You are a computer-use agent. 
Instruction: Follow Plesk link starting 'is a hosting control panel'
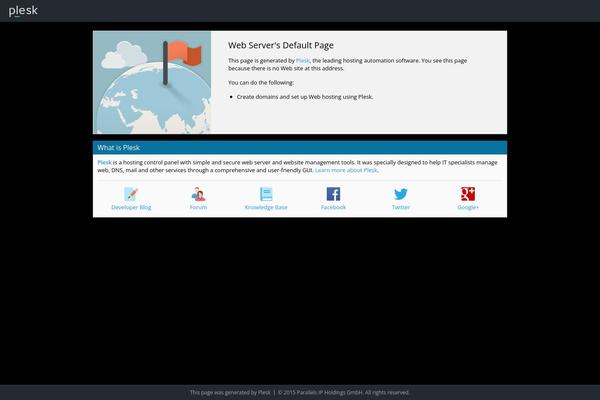(x=104, y=162)
